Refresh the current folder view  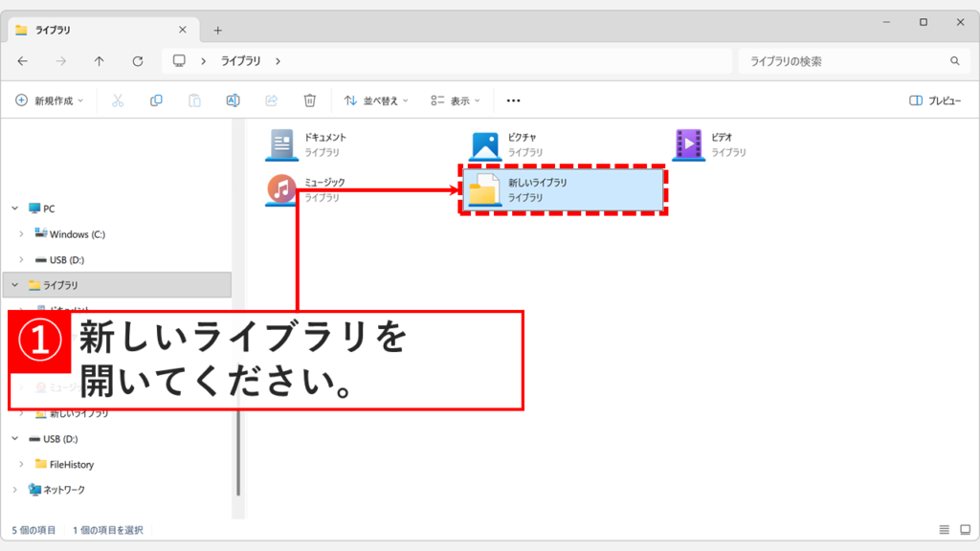pyautogui.click(x=138, y=61)
